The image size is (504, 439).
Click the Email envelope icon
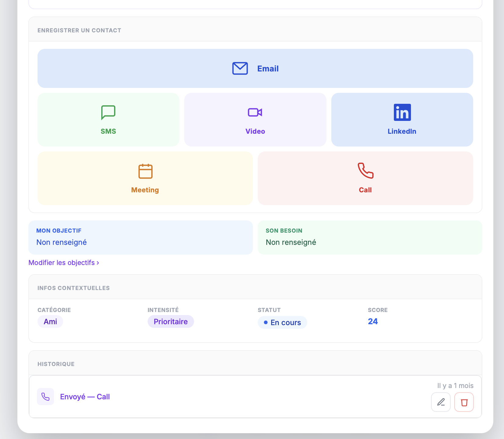point(240,68)
